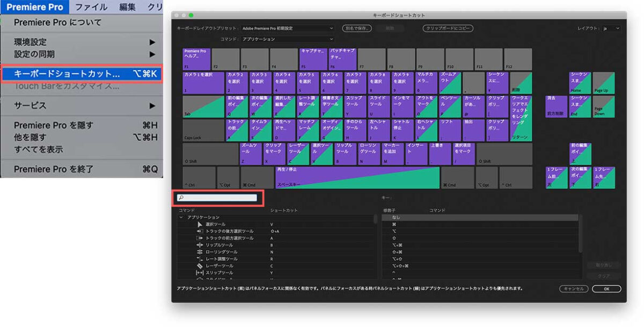The width and height of the screenshot is (644, 327).
Task: Click the トラックの前方選択ツール row icon
Action: [x=200, y=238]
